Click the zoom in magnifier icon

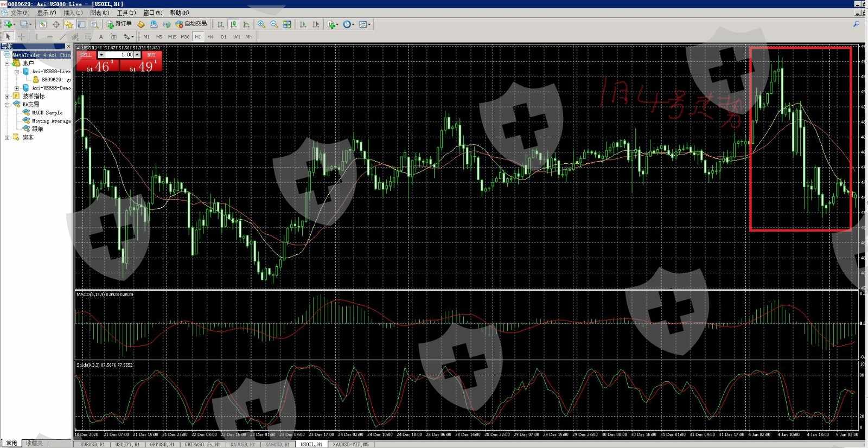(x=261, y=24)
